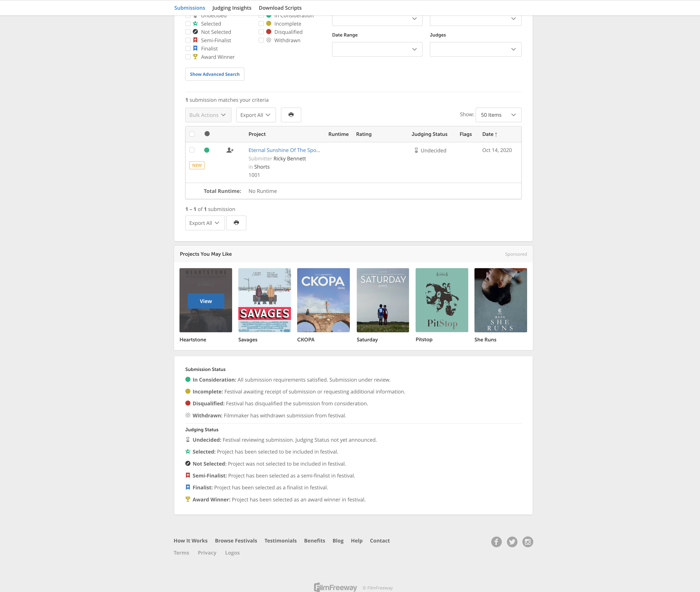Viewport: 700px width, 592px height.
Task: Click the print icon below the pagination
Action: tap(236, 222)
